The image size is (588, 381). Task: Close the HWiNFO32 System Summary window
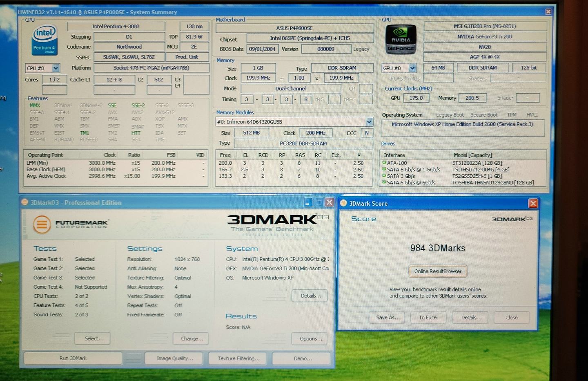(548, 12)
